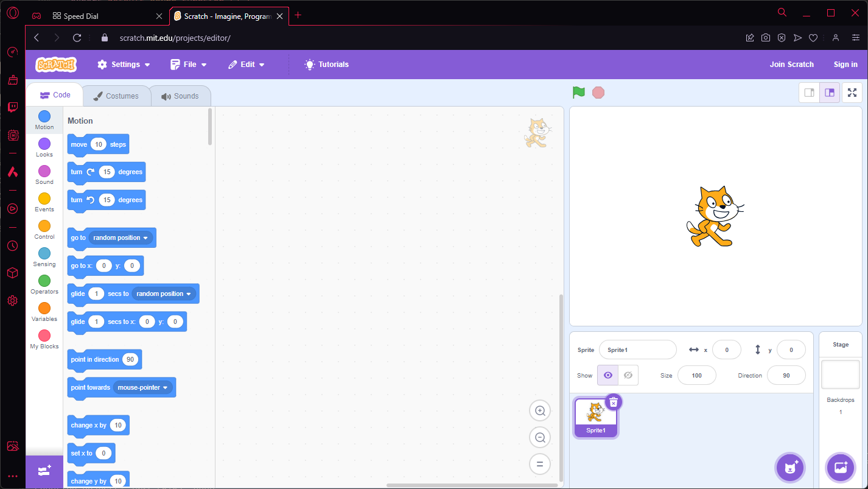Click the Sign in link
This screenshot has width=868, height=489.
click(845, 64)
